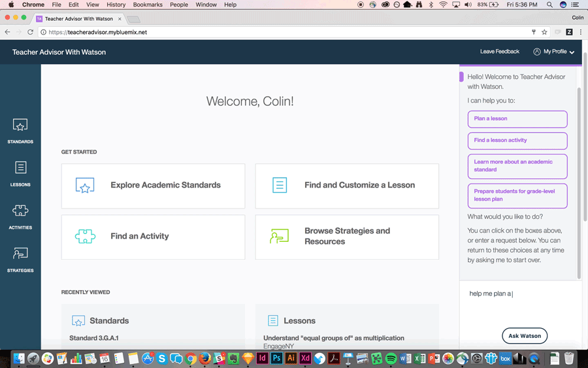
Task: Open a new tab next to the current tab
Action: pyautogui.click(x=133, y=19)
